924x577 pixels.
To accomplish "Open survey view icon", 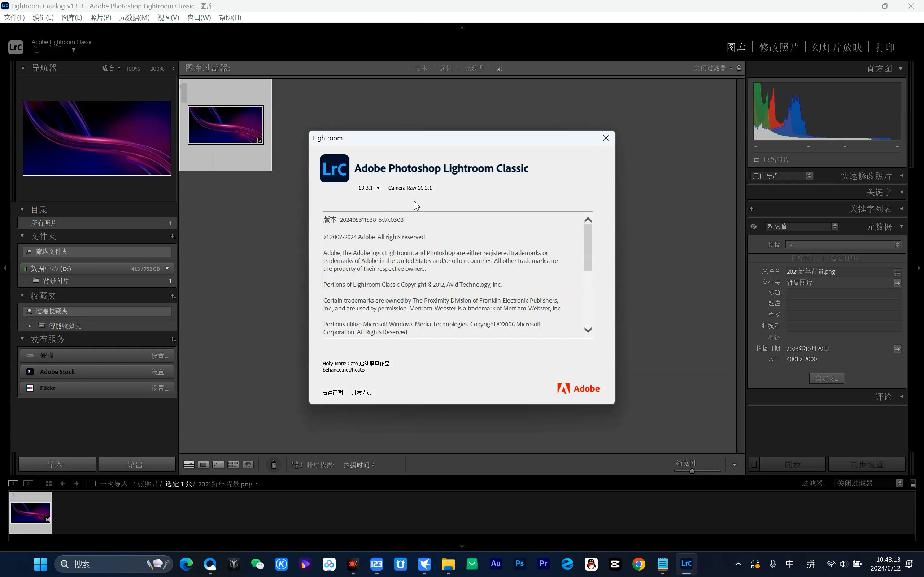I will click(x=233, y=464).
